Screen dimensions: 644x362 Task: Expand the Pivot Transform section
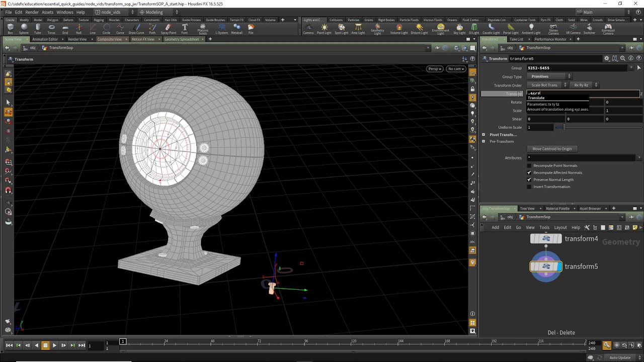coord(484,135)
